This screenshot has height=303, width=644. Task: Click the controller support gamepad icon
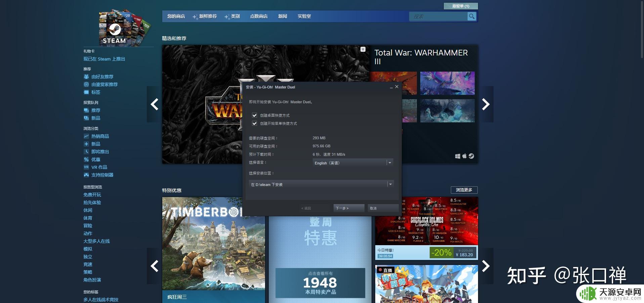(x=86, y=175)
